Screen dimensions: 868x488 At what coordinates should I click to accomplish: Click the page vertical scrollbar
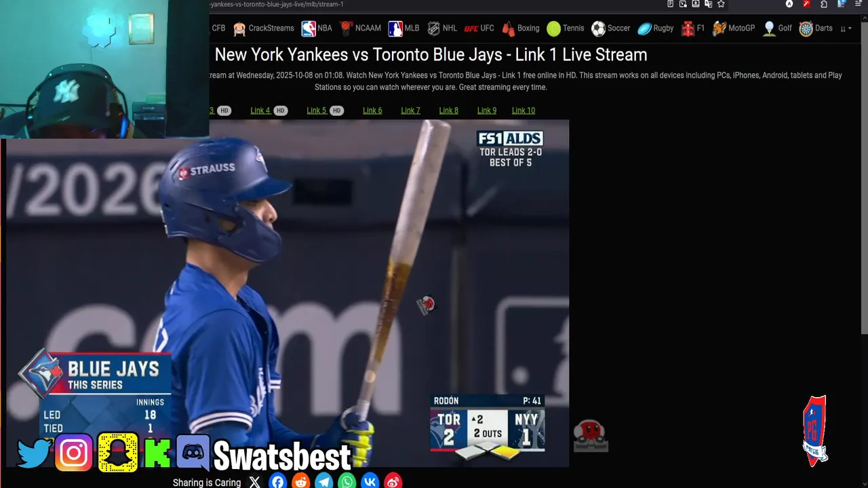click(x=864, y=176)
